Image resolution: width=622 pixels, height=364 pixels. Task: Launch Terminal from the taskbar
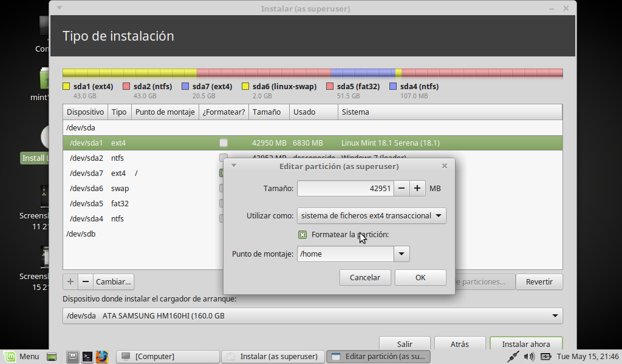tap(87, 357)
